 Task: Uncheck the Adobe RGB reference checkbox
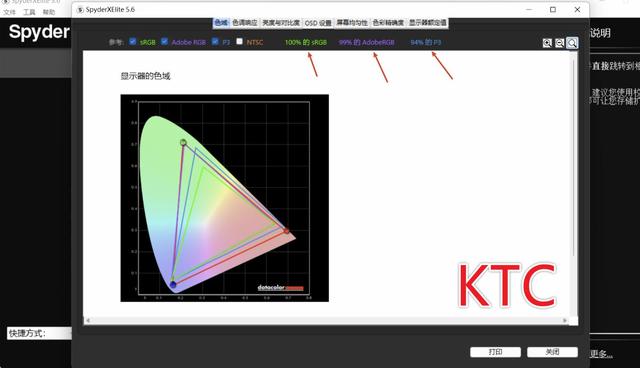pyautogui.click(x=164, y=41)
